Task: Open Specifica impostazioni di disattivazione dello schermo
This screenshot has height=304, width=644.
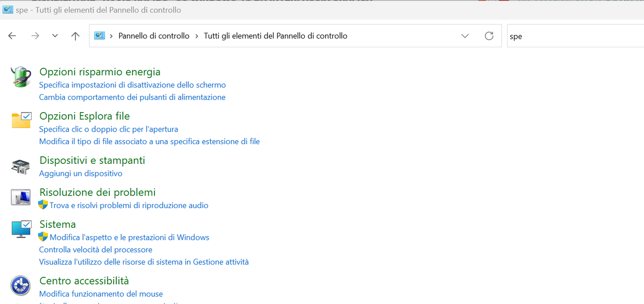Action: click(133, 85)
